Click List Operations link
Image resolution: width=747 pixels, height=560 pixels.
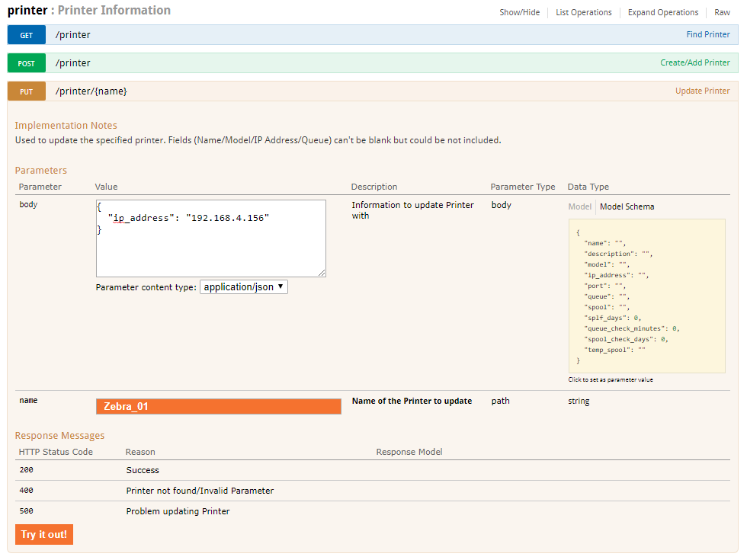pyautogui.click(x=584, y=12)
